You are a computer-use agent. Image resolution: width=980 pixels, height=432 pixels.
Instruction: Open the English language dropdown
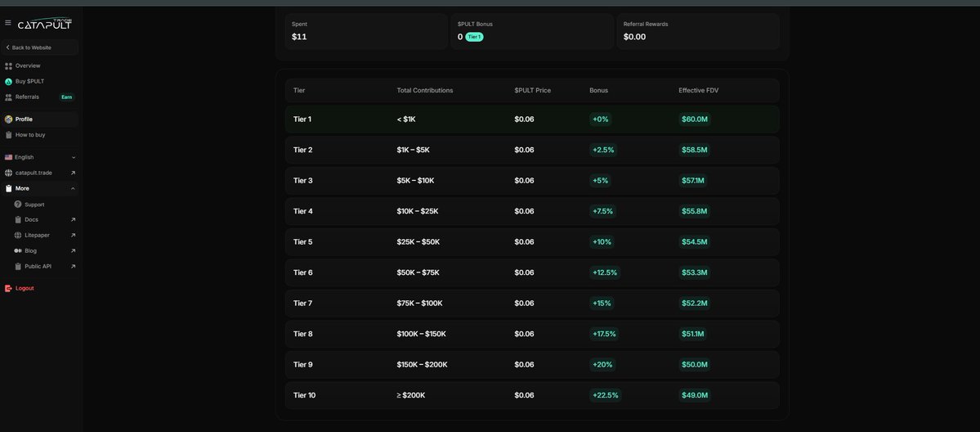40,157
